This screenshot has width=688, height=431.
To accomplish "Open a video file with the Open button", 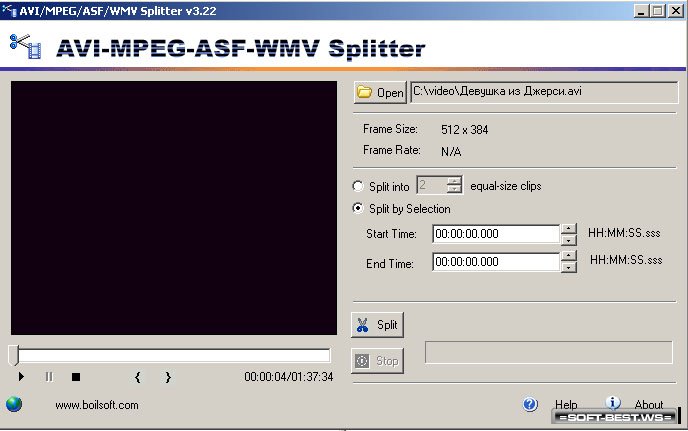I will coord(380,92).
